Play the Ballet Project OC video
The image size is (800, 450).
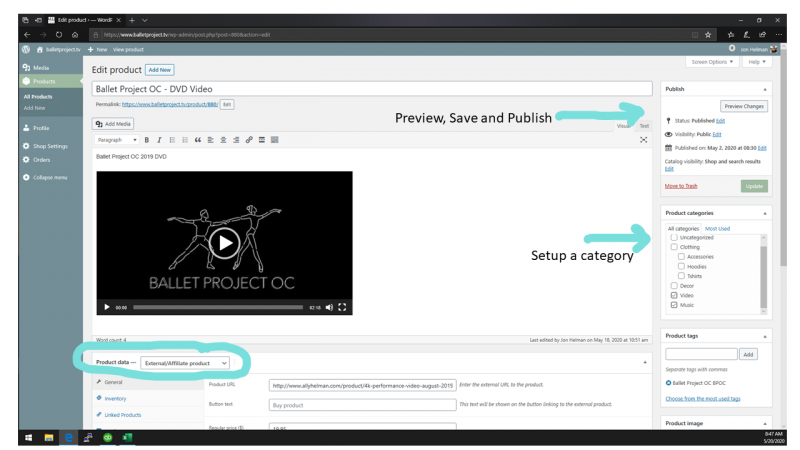pos(224,243)
